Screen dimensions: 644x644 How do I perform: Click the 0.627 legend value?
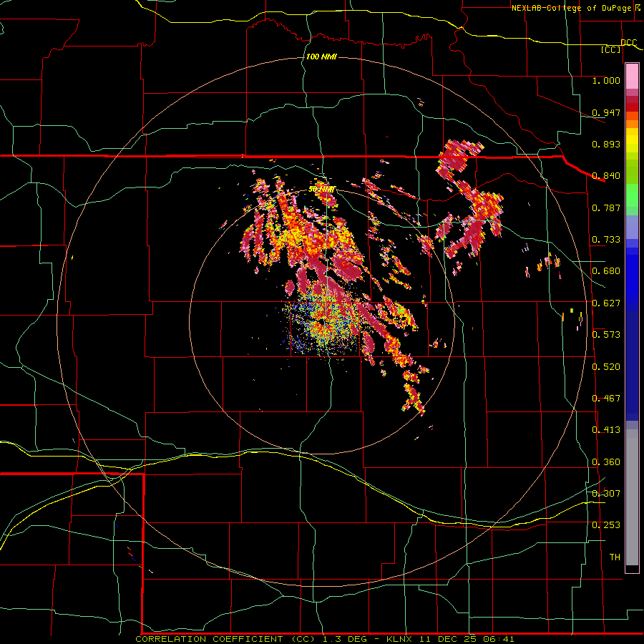pos(606,303)
